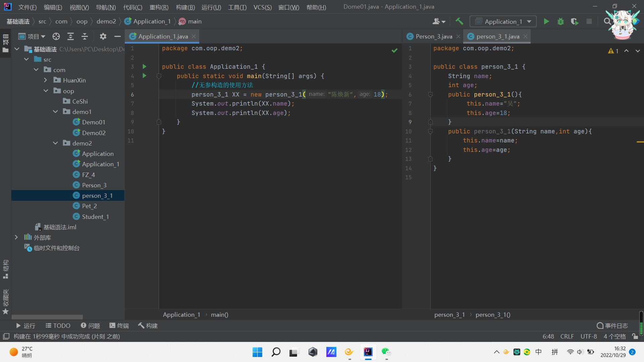Hide the project tool window
This screenshot has width=644, height=362.
point(117,37)
